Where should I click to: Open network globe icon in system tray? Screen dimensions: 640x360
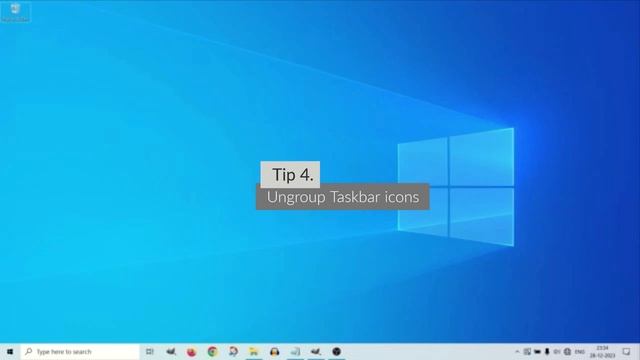click(567, 351)
